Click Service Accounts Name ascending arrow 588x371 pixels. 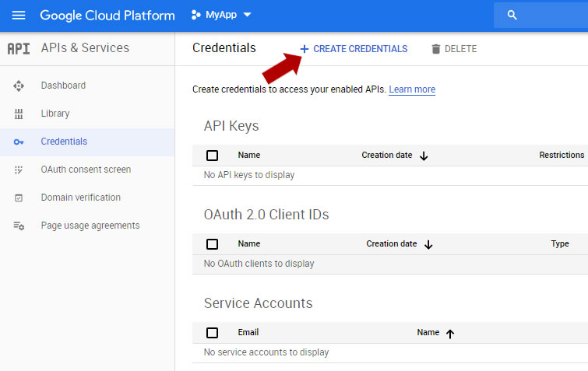[x=450, y=334]
